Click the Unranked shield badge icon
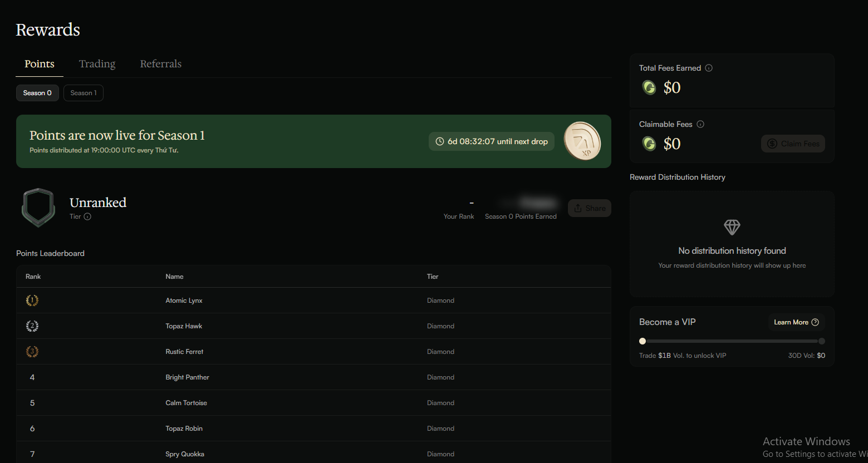The width and height of the screenshot is (868, 463). click(x=38, y=208)
